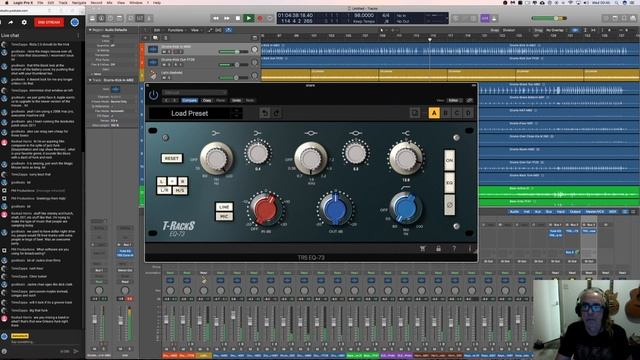Screen dimensions: 640x360
Task: Select the preset slot A button
Action: [434, 113]
